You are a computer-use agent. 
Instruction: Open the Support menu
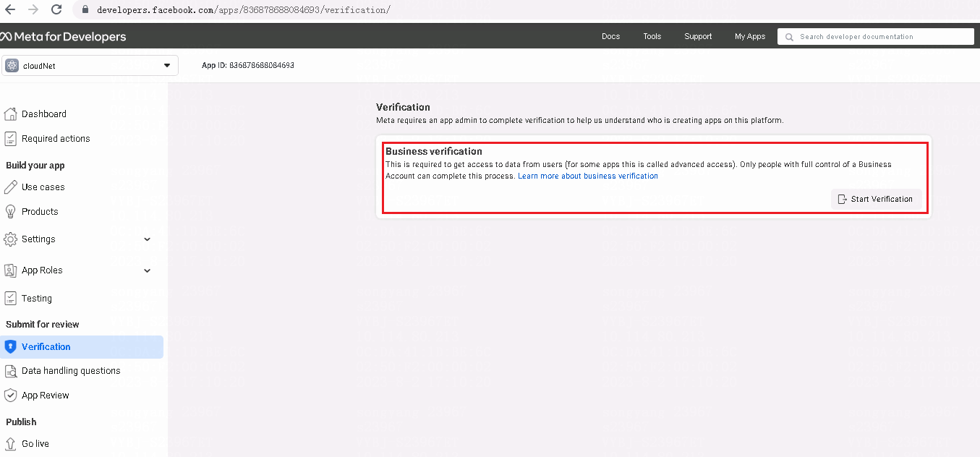[x=698, y=36]
